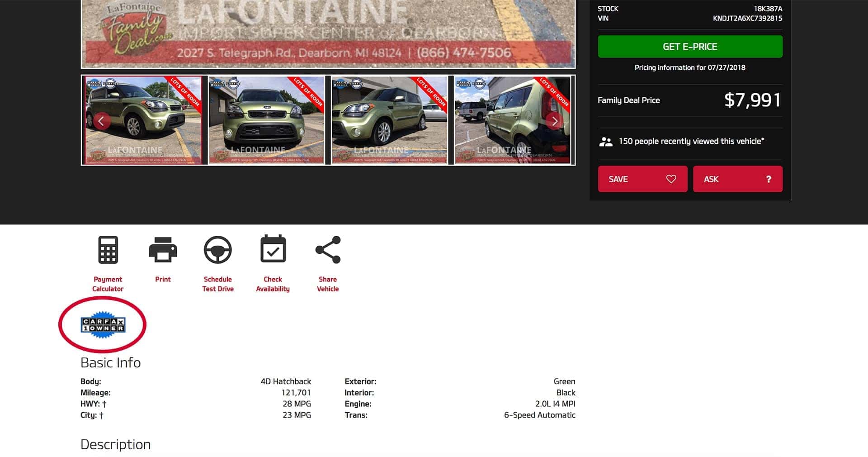Click the Print link text
This screenshot has height=457, width=868.
[163, 279]
